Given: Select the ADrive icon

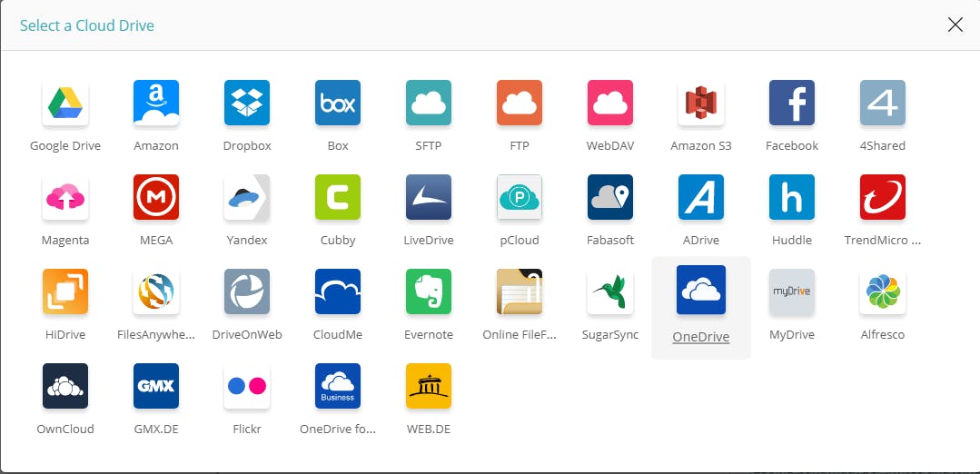Looking at the screenshot, I should point(701,197).
